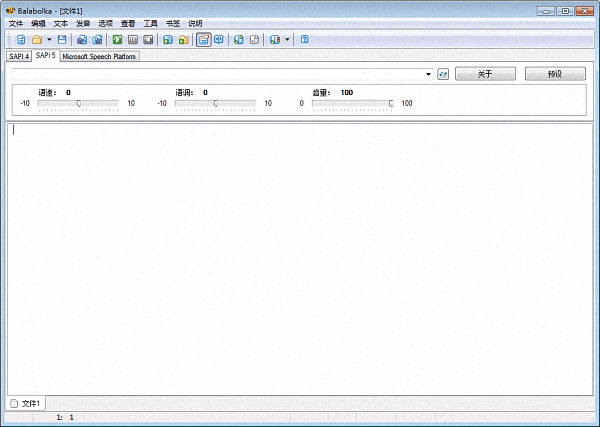Open the 选项 menu
The image size is (600, 427).
point(106,24)
